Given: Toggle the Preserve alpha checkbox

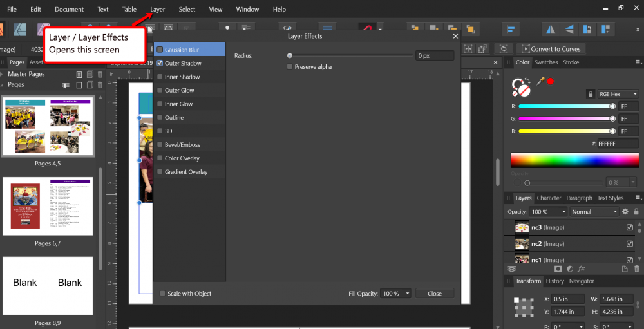Looking at the screenshot, I should click(290, 66).
